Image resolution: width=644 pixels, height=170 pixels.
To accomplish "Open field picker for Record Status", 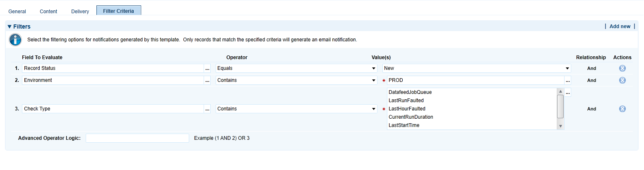I will 207,68.
